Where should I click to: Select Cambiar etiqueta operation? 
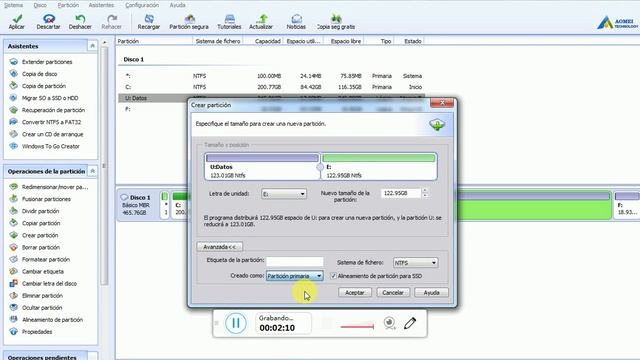tap(42, 271)
